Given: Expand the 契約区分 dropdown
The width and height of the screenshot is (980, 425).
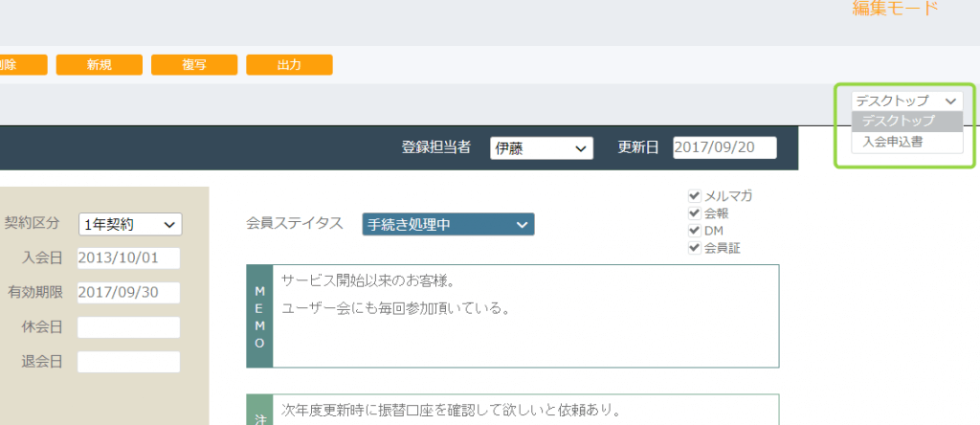Looking at the screenshot, I should [x=129, y=224].
